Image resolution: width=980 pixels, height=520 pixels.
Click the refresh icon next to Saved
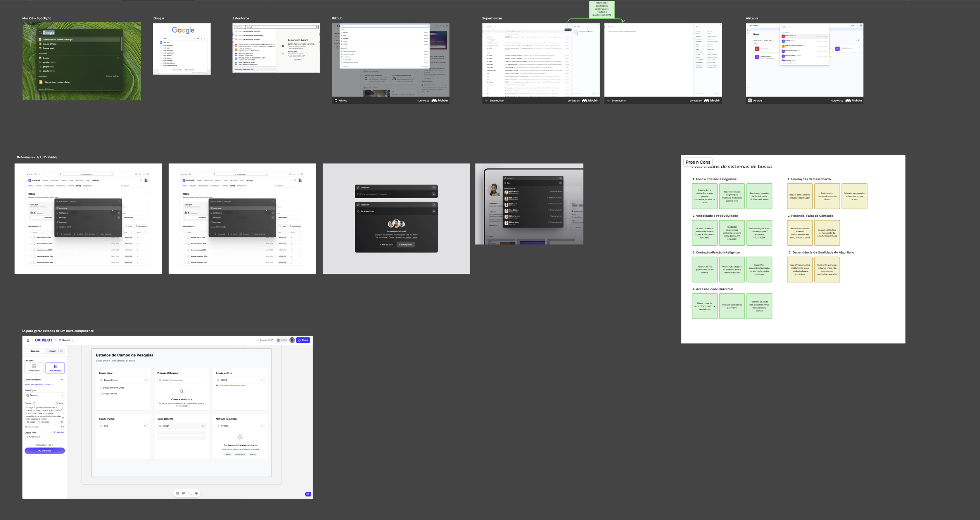click(x=61, y=351)
